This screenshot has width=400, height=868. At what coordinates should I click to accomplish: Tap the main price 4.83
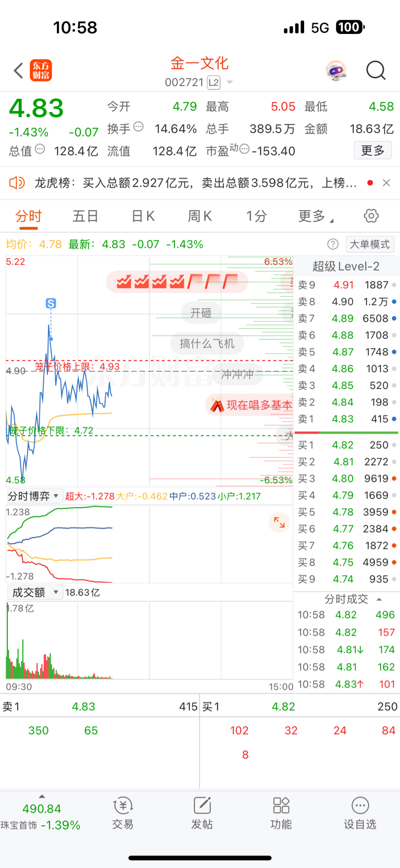(x=36, y=108)
